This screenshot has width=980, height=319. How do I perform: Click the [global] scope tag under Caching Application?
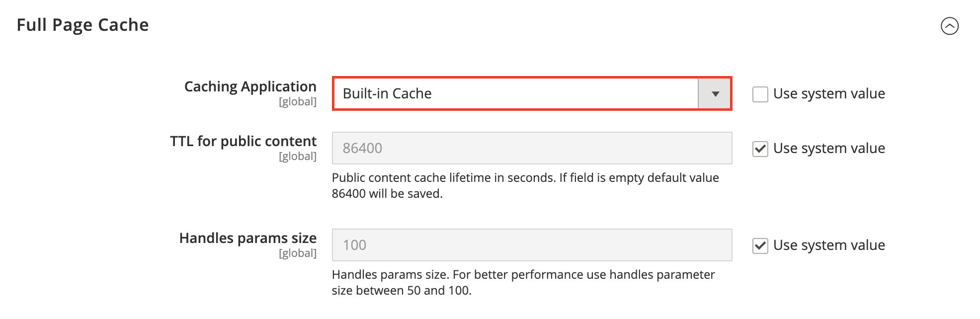coord(298,102)
